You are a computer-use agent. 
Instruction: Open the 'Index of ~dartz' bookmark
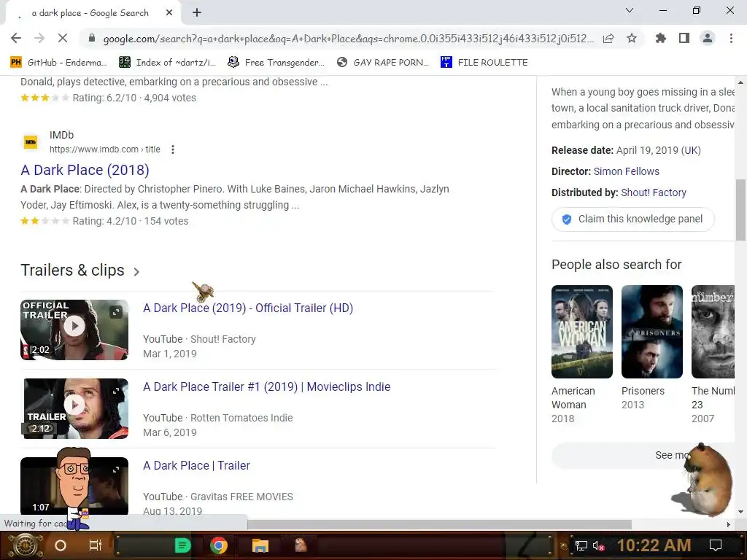pos(167,63)
